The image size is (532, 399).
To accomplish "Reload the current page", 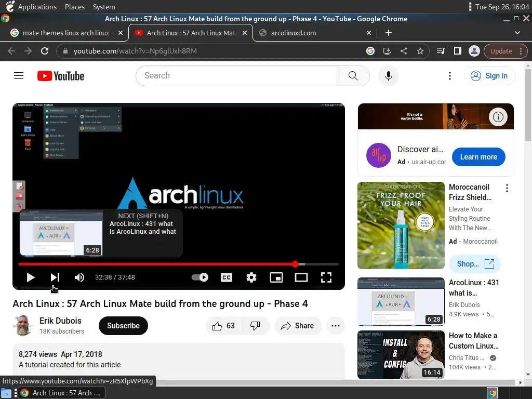I will click(x=45, y=51).
